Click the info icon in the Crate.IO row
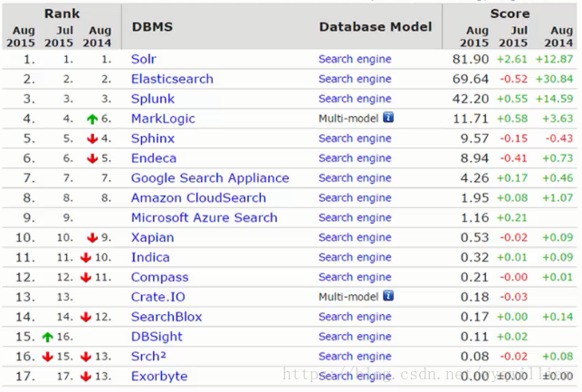The width and height of the screenshot is (582, 392). click(388, 296)
